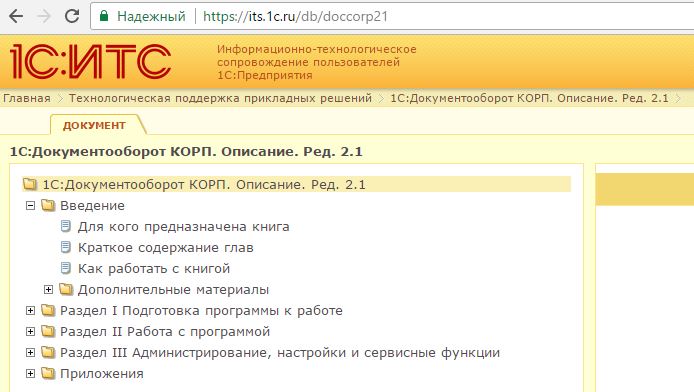This screenshot has height=392, width=694.
Task: Click folder icon of Раздел I
Action: 48,310
